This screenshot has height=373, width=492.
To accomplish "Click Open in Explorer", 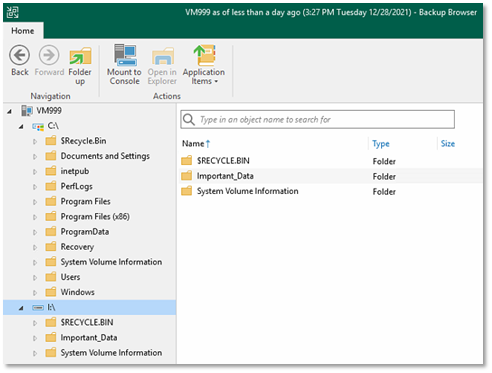I will click(162, 66).
